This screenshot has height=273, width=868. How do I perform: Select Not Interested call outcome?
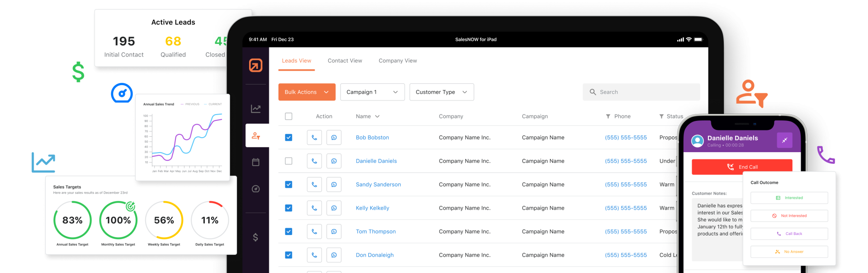click(x=789, y=216)
